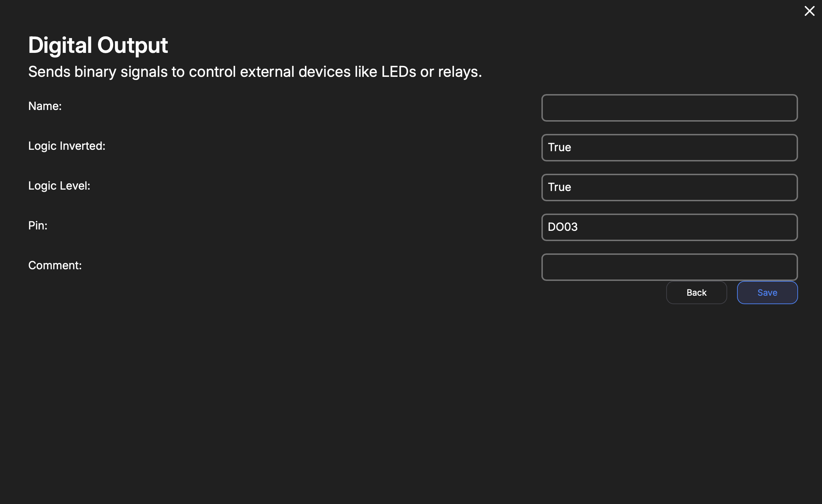Click the "Pin:" label

[x=38, y=226]
